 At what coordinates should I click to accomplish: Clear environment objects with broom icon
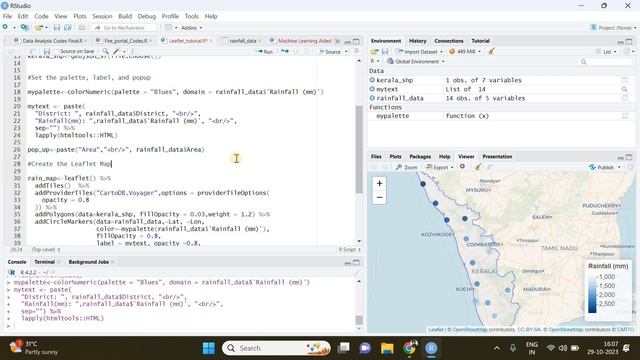coord(491,51)
